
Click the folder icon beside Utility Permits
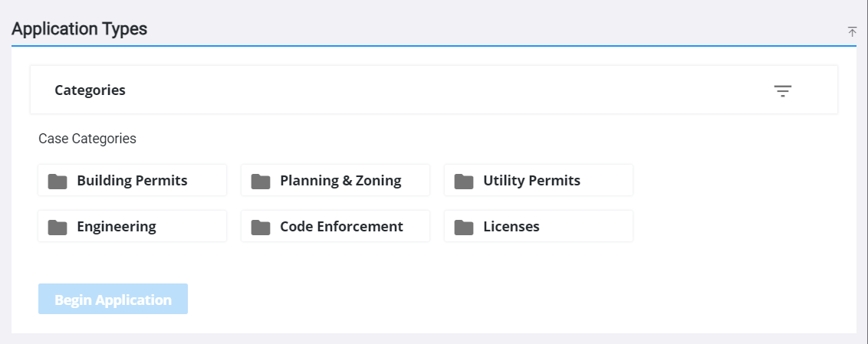click(x=464, y=181)
